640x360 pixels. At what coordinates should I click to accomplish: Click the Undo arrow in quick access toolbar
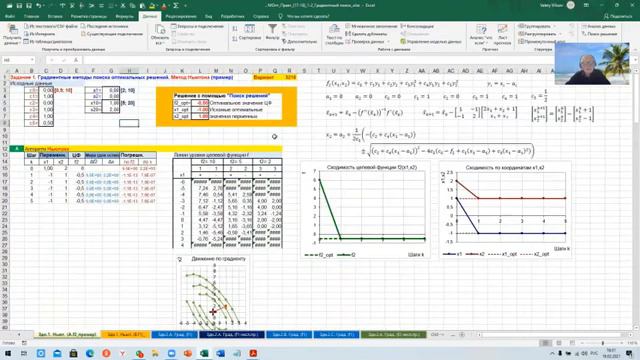tap(38, 6)
